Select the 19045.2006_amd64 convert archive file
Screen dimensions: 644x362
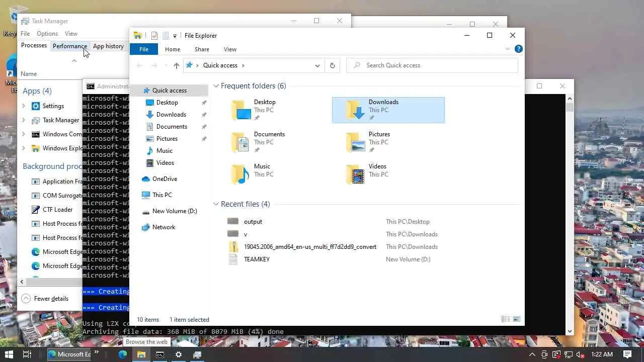(310, 247)
